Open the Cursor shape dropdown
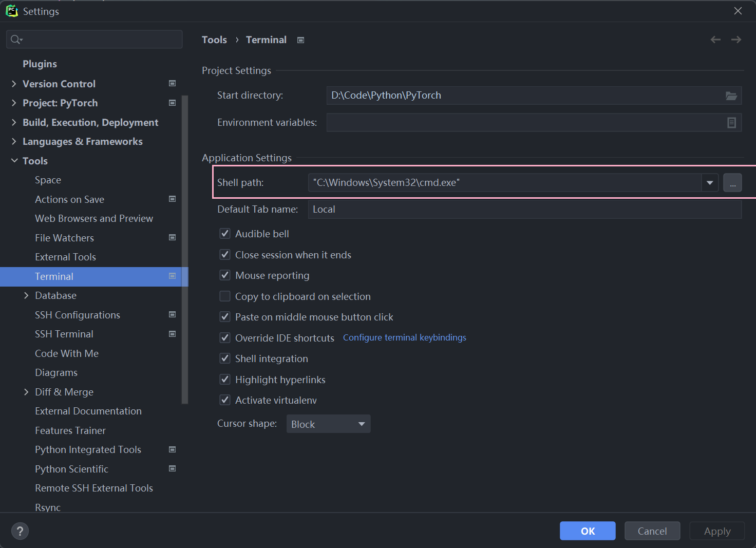Screen dimensions: 756x548 [x=328, y=424]
